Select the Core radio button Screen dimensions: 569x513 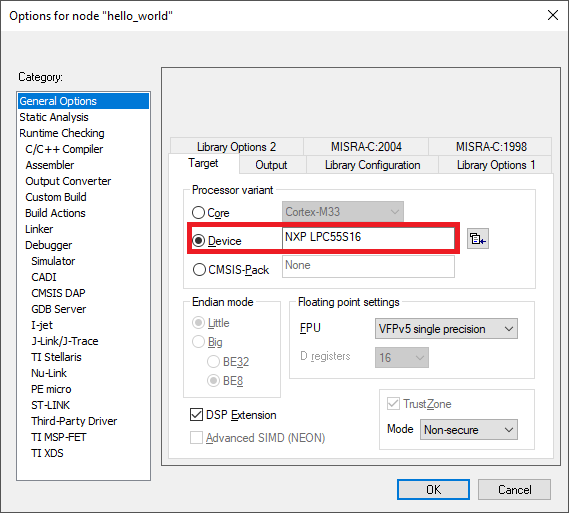point(198,213)
